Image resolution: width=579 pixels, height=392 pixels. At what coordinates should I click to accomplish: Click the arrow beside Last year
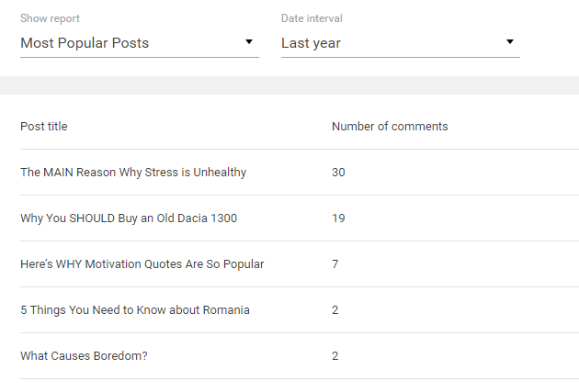(x=510, y=42)
